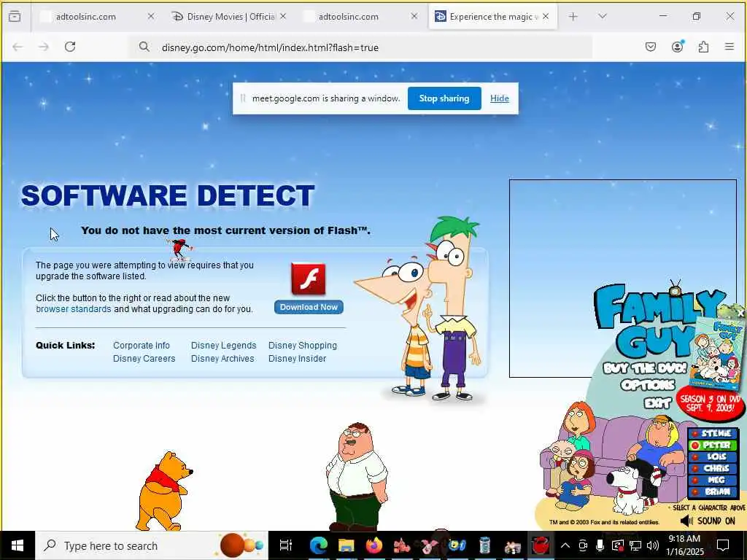Open a new tab with the plus icon
This screenshot has width=747, height=560.
point(573,16)
